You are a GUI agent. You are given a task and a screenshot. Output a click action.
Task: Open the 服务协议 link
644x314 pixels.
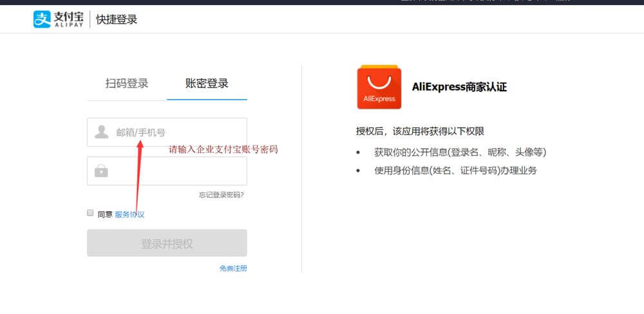(x=129, y=214)
